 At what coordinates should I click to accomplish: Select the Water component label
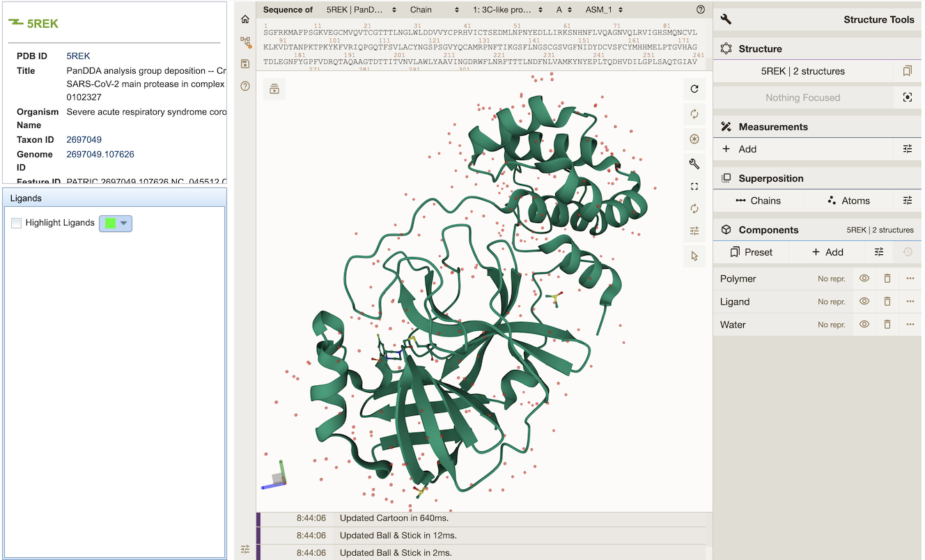tap(733, 325)
